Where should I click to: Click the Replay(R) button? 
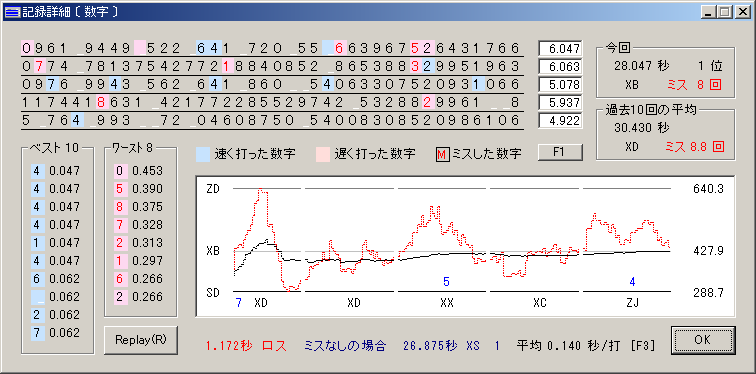141,340
